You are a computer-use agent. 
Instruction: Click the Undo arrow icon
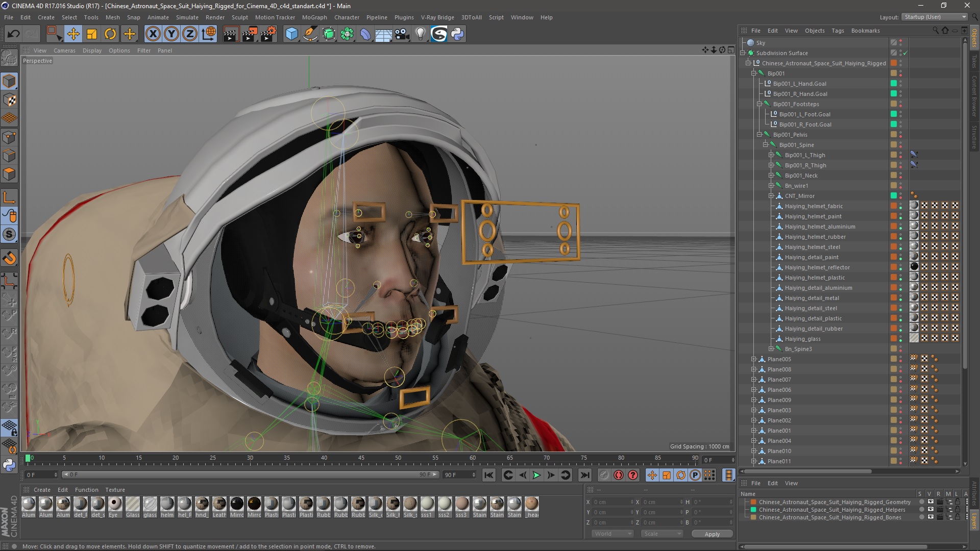pos(13,34)
